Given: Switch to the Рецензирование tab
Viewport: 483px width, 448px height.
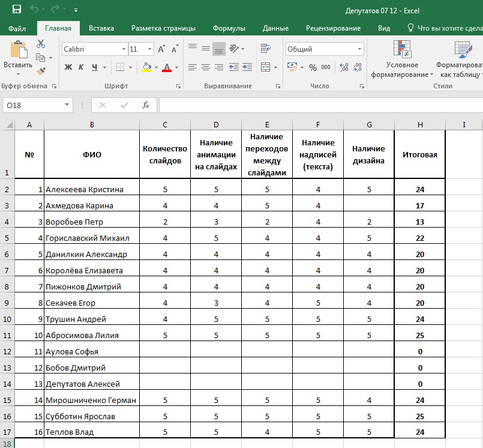Looking at the screenshot, I should point(333,28).
